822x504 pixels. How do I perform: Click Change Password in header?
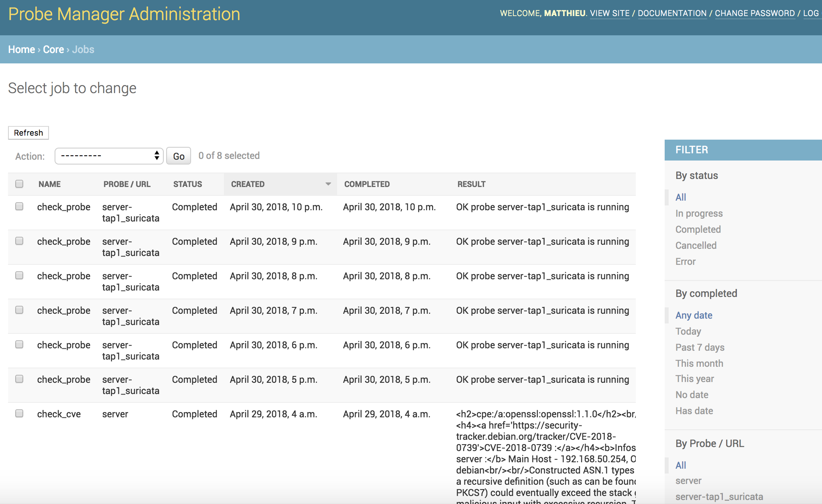(x=755, y=13)
